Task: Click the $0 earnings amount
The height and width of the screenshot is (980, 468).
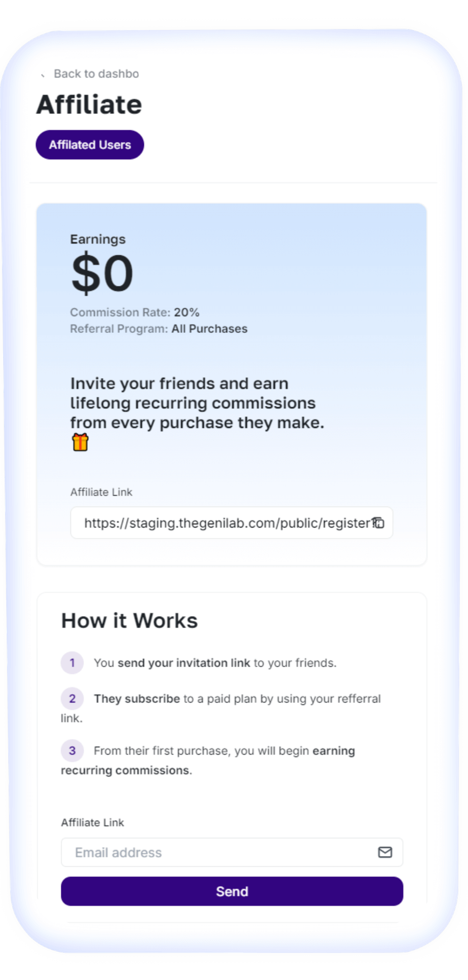Action: tap(102, 274)
